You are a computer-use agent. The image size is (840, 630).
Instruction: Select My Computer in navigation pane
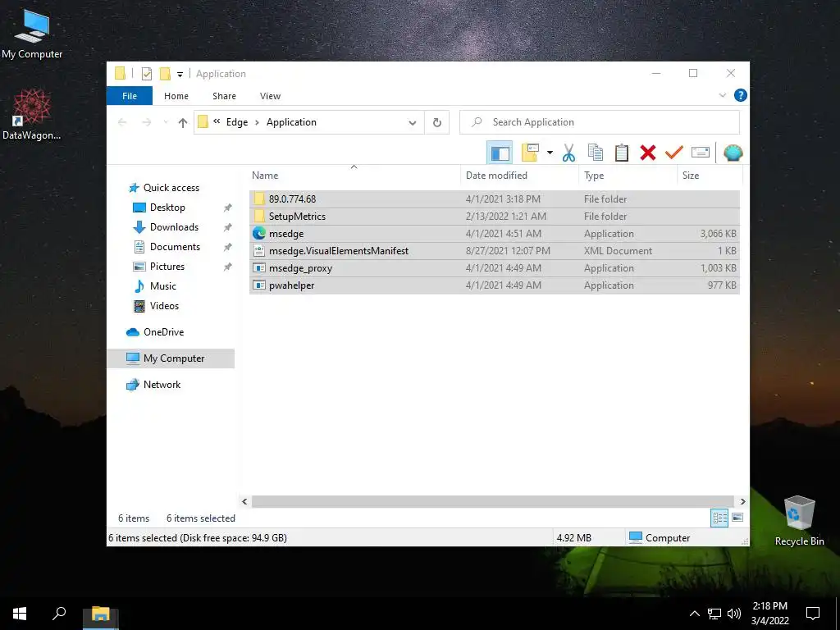click(x=171, y=358)
